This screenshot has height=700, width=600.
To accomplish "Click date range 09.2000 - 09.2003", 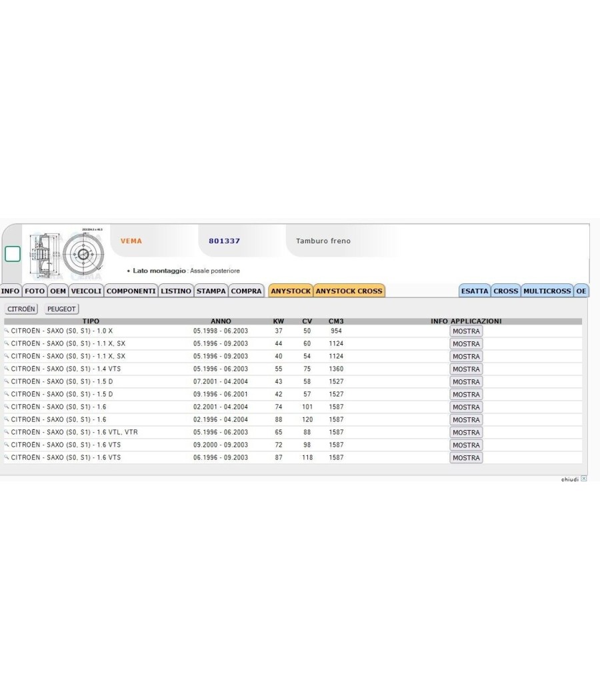I will point(221,445).
